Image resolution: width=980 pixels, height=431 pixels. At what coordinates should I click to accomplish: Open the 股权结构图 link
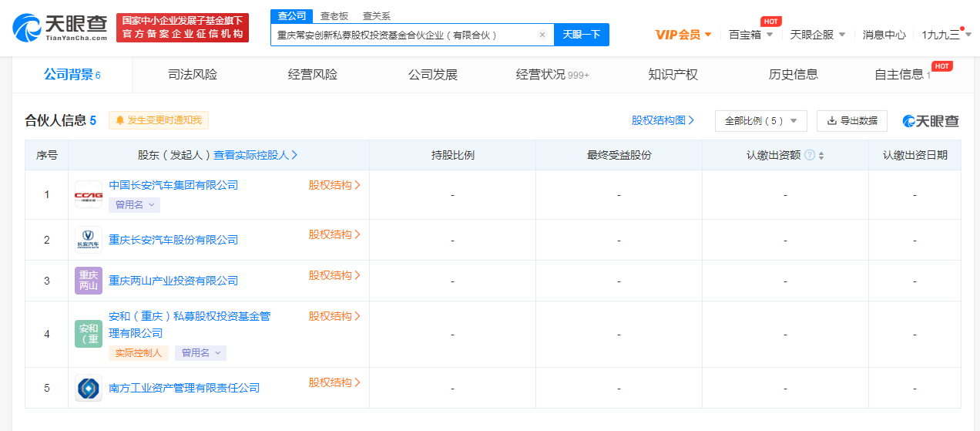coord(663,120)
